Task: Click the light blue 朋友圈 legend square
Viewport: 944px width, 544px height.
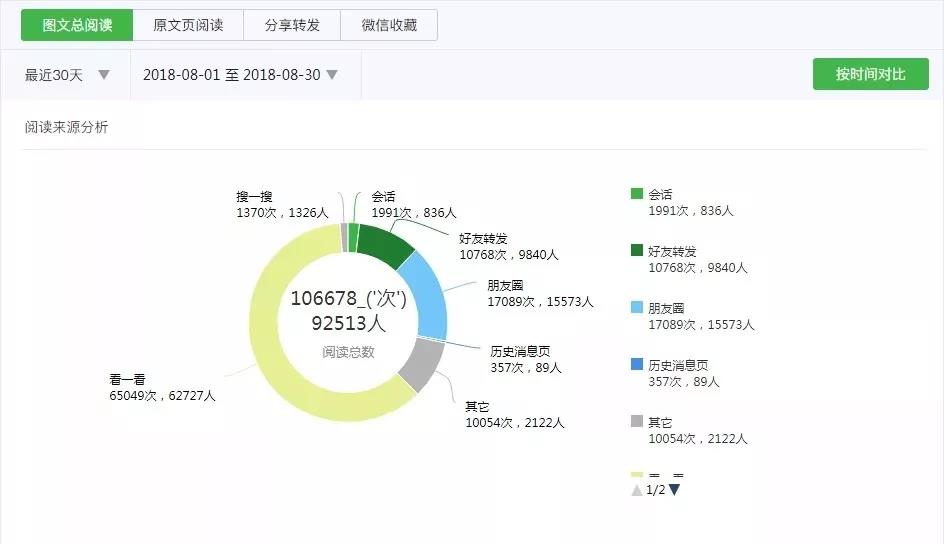Action: (x=637, y=308)
